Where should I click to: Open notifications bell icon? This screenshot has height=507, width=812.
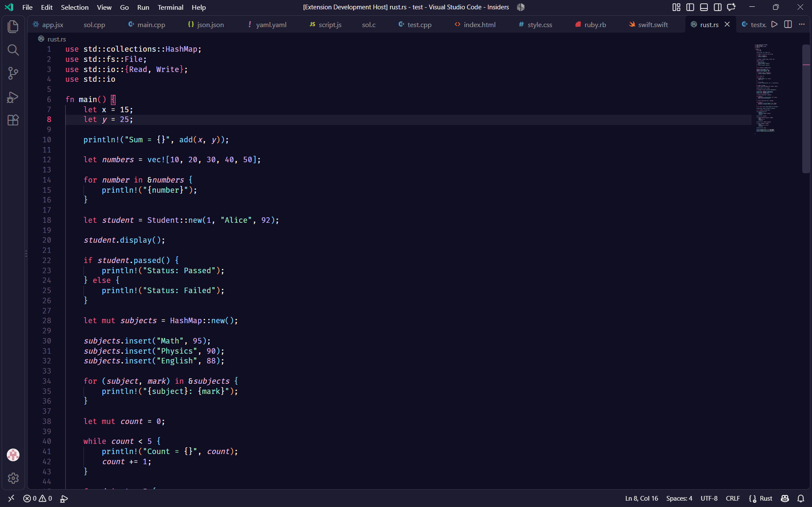(x=801, y=499)
